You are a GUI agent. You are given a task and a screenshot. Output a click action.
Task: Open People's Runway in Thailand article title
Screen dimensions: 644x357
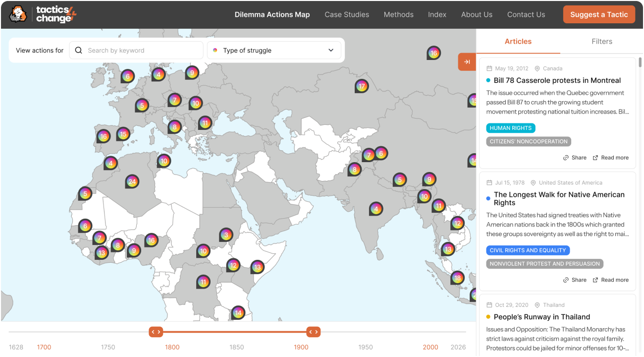[x=541, y=317]
